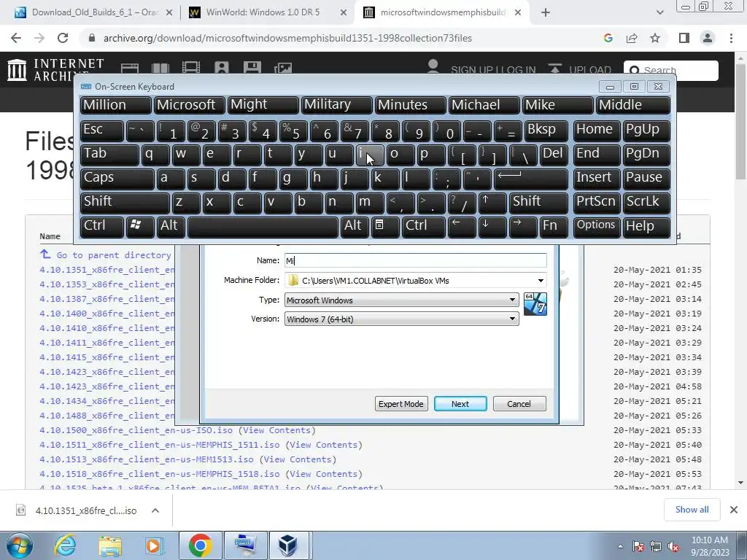Viewport: 747px width, 560px height.
Task: Bookmark this page with star icon
Action: [655, 38]
